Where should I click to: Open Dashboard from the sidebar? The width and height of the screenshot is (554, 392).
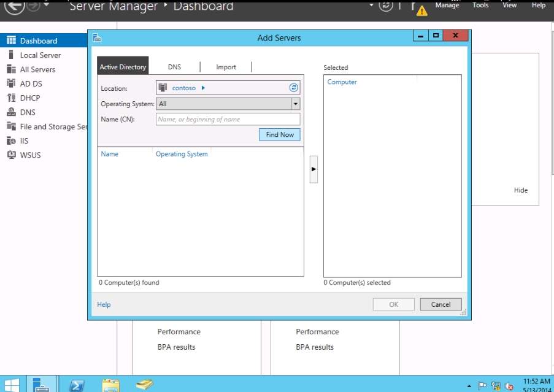[x=44, y=40]
